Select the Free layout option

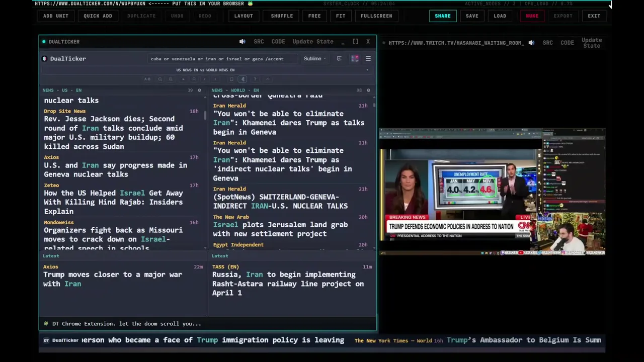pyautogui.click(x=314, y=16)
